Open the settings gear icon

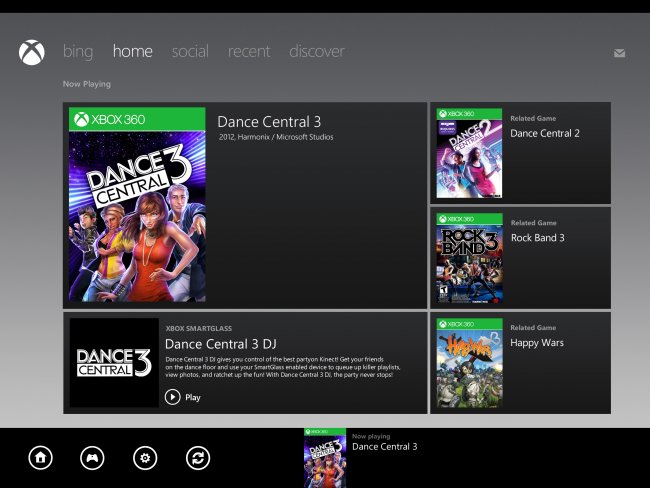(146, 458)
